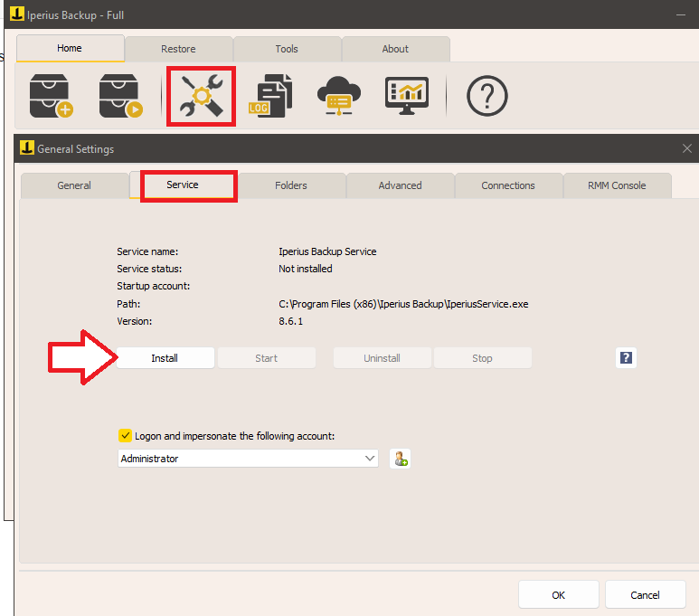Switch to Home tab

(70, 48)
